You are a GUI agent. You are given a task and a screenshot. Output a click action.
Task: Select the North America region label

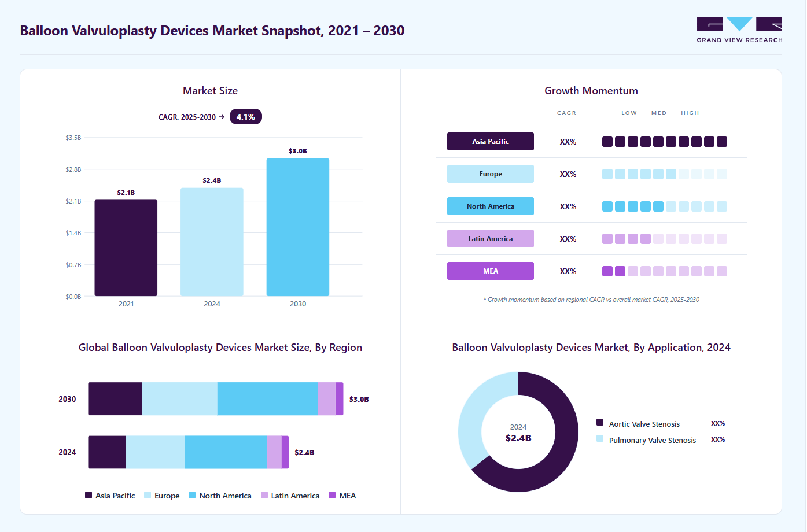[x=491, y=206]
